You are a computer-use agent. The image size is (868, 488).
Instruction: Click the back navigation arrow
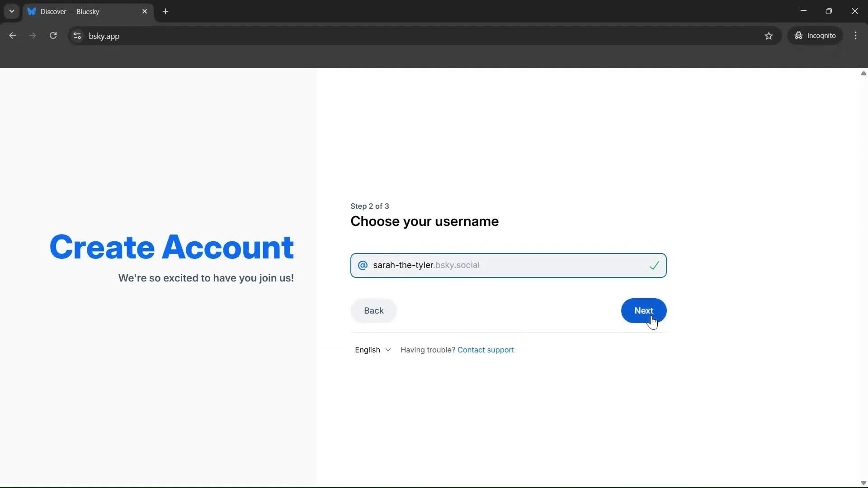[12, 36]
